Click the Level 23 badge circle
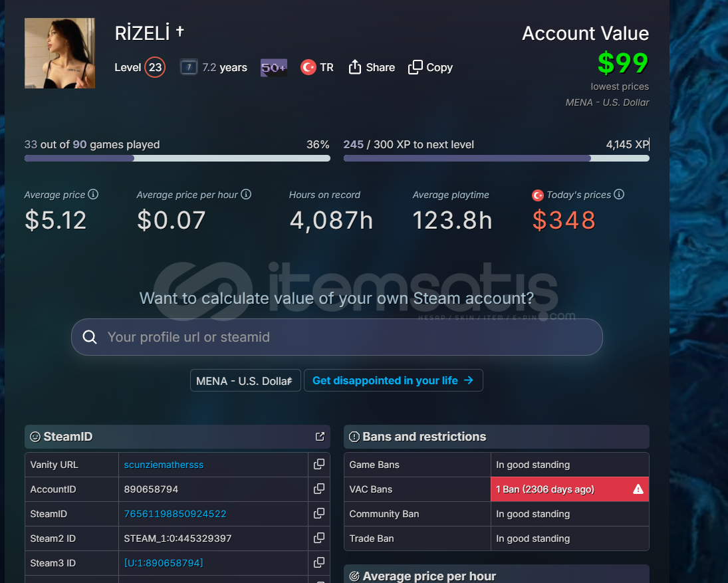Image resolution: width=728 pixels, height=583 pixels. click(155, 67)
